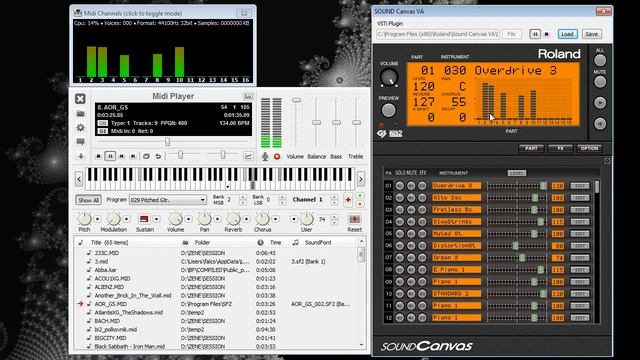Click the Time column header in playlist
The image size is (640, 360).
click(276, 242)
